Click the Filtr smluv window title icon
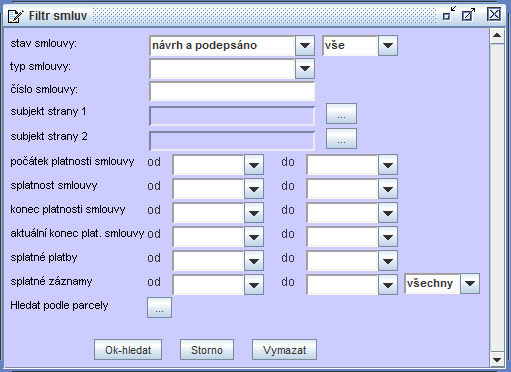The height and width of the screenshot is (372, 511). (15, 16)
